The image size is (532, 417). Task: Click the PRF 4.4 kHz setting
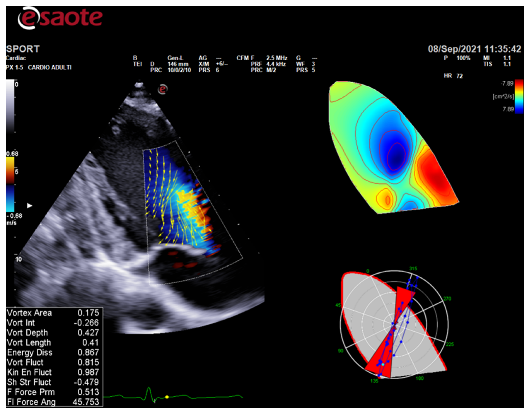coord(269,64)
